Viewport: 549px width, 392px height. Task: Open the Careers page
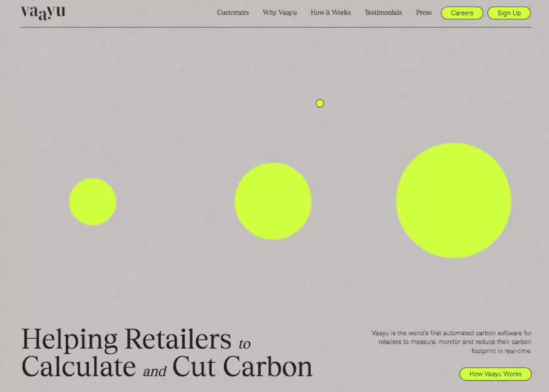462,13
